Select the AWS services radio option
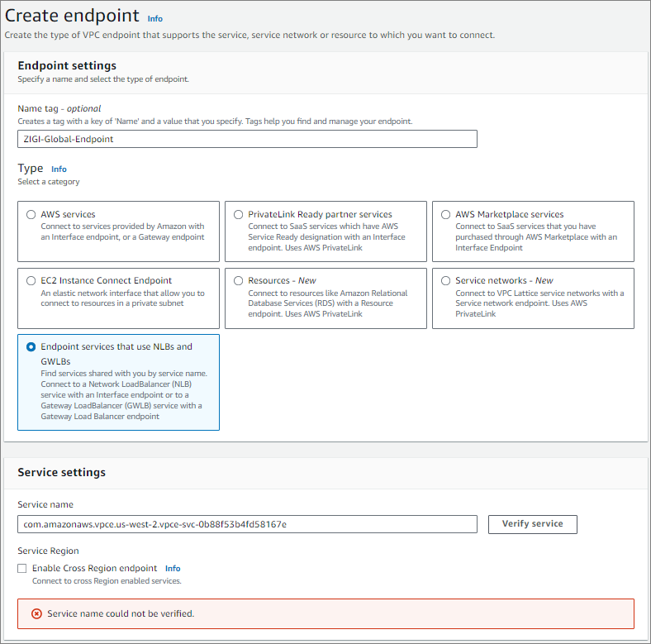The height and width of the screenshot is (644, 651). click(31, 215)
